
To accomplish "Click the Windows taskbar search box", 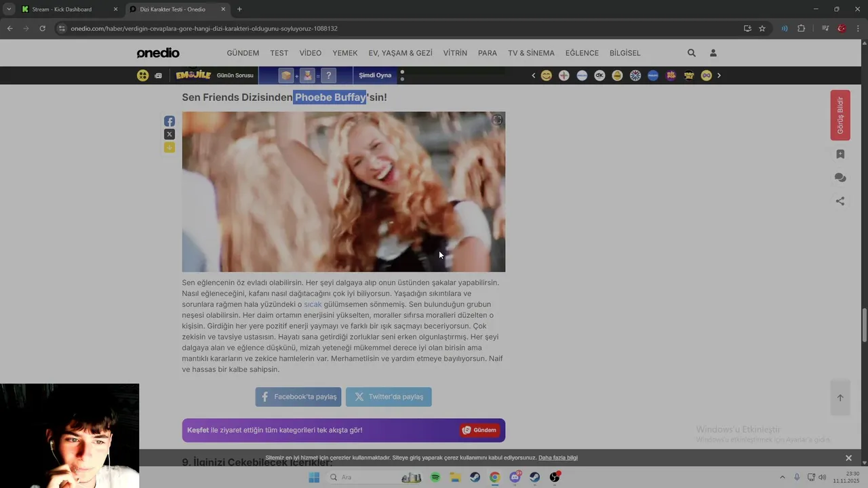I will [x=375, y=477].
